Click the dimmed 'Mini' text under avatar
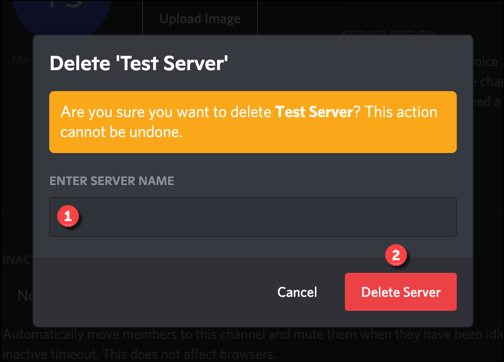 (x=23, y=60)
